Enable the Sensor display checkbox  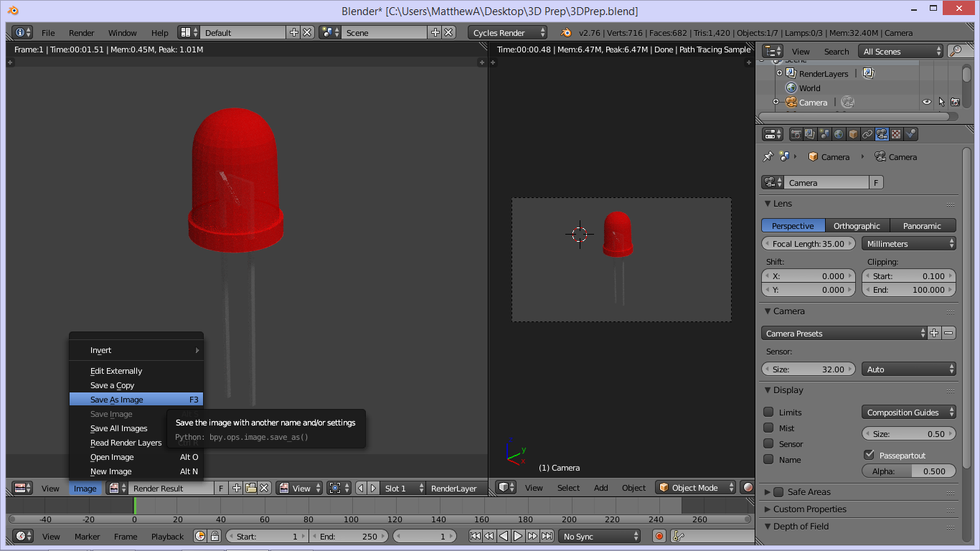[768, 443]
